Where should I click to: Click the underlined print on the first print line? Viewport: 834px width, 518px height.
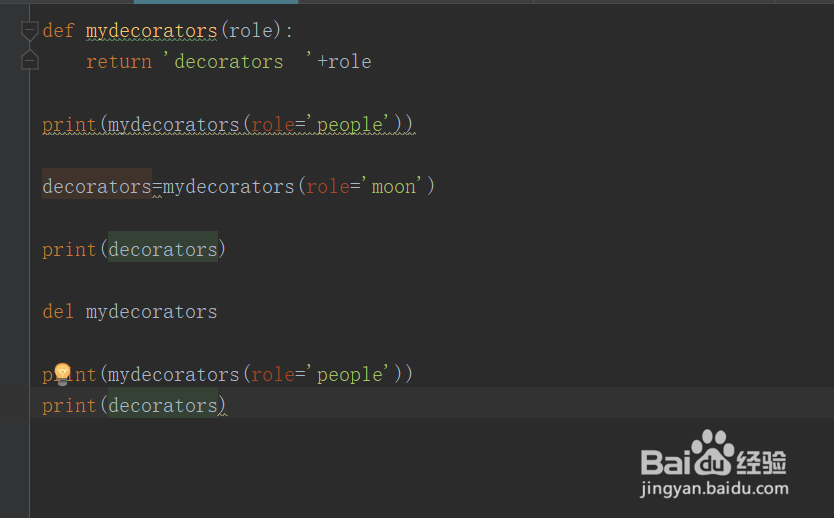pyautogui.click(x=69, y=125)
